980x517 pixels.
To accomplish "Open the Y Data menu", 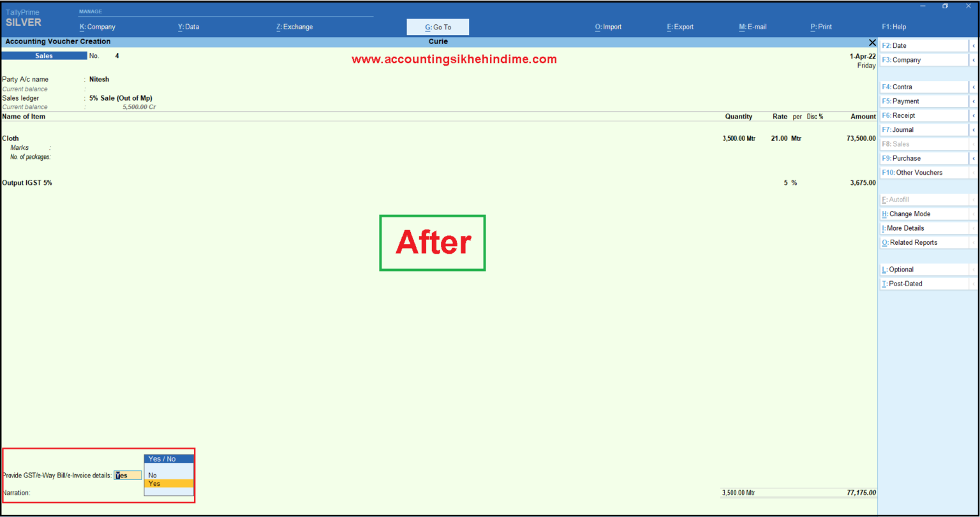I will tap(188, 27).
